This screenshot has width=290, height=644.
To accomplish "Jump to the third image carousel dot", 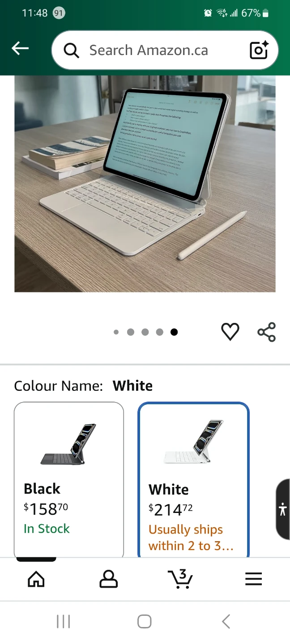I will point(145,332).
